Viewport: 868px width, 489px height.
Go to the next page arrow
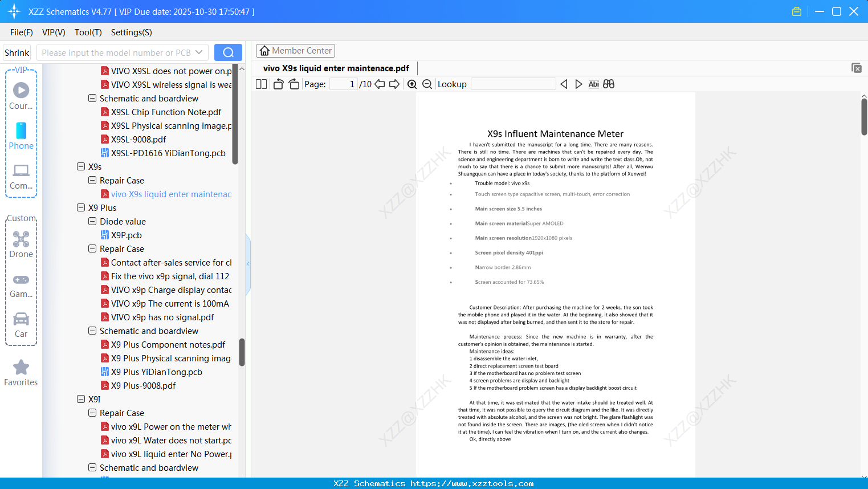coord(394,84)
